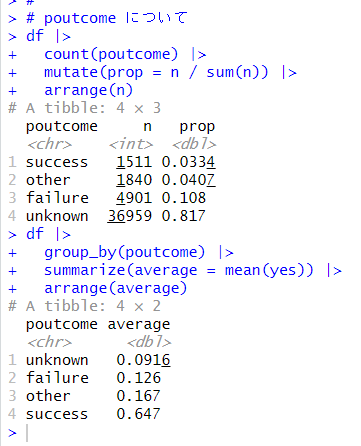Click 'unknown' in the second tibble
The image size is (361, 446).
click(x=57, y=360)
